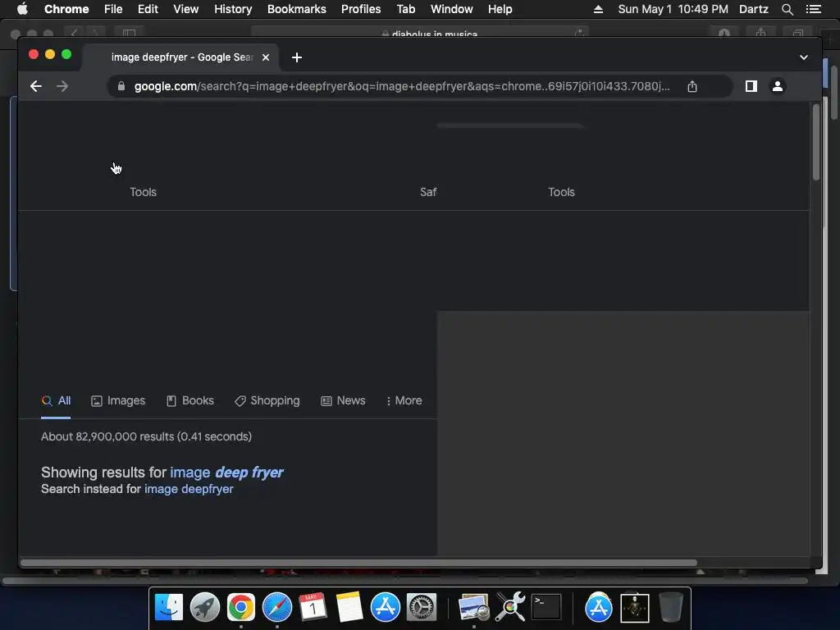This screenshot has height=630, width=840.
Task: Open Finder from the dock
Action: pyautogui.click(x=169, y=608)
